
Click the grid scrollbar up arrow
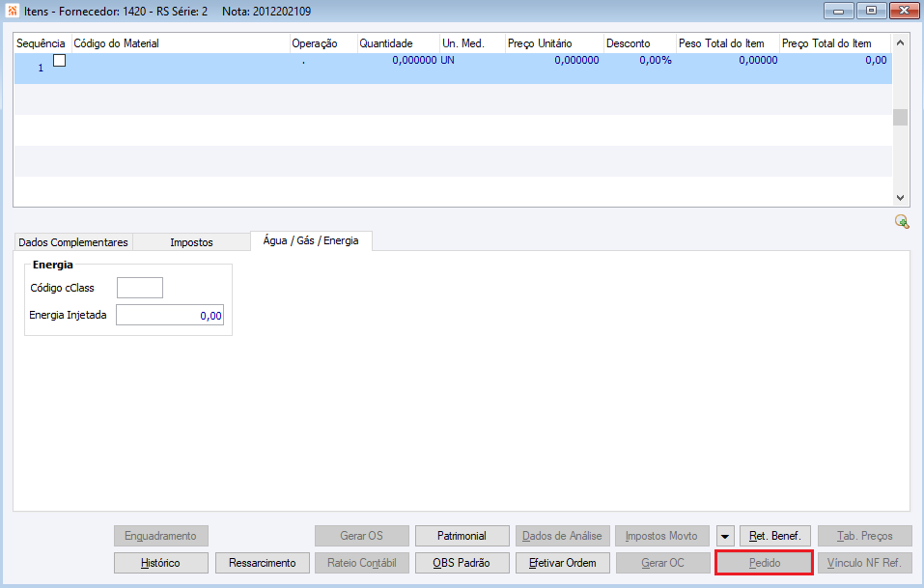pyautogui.click(x=900, y=42)
